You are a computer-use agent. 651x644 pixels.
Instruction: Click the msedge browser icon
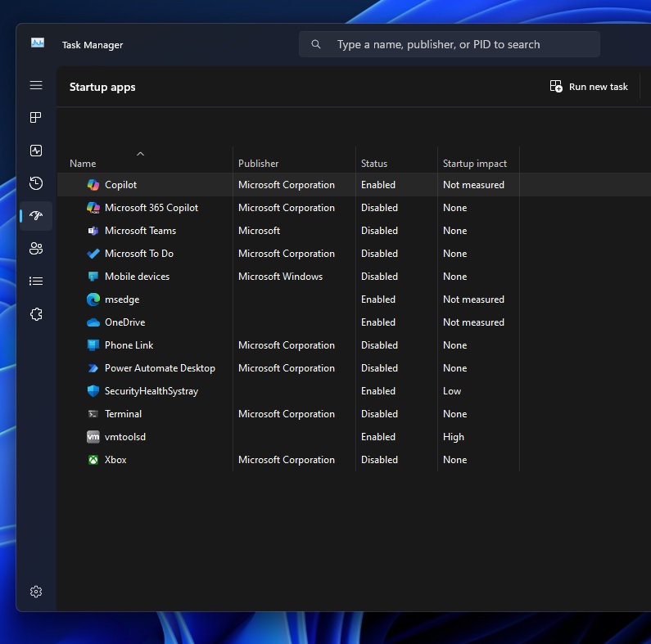(x=93, y=299)
